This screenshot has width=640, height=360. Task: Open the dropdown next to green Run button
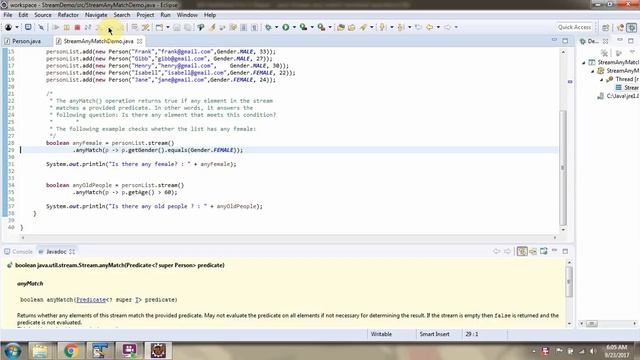coord(294,27)
